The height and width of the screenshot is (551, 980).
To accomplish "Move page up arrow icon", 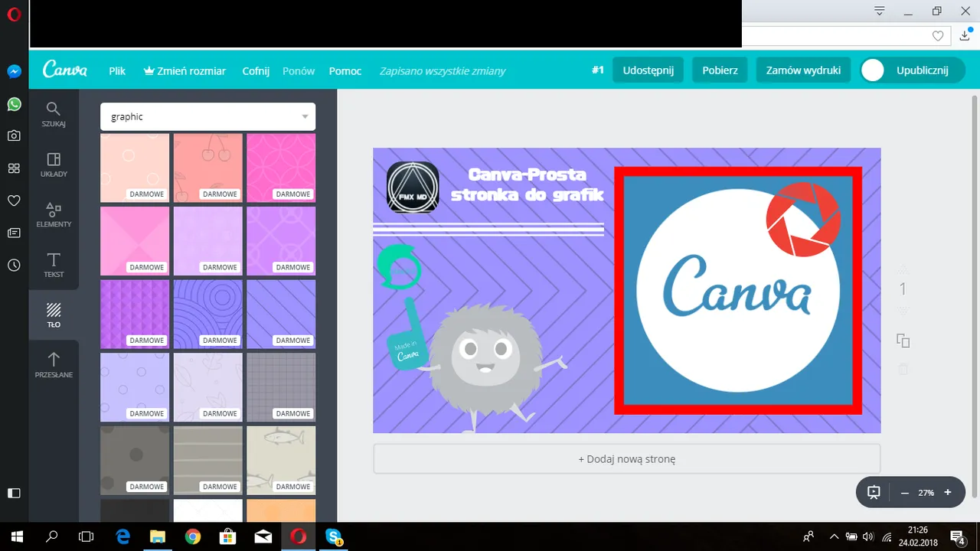I will pyautogui.click(x=903, y=269).
